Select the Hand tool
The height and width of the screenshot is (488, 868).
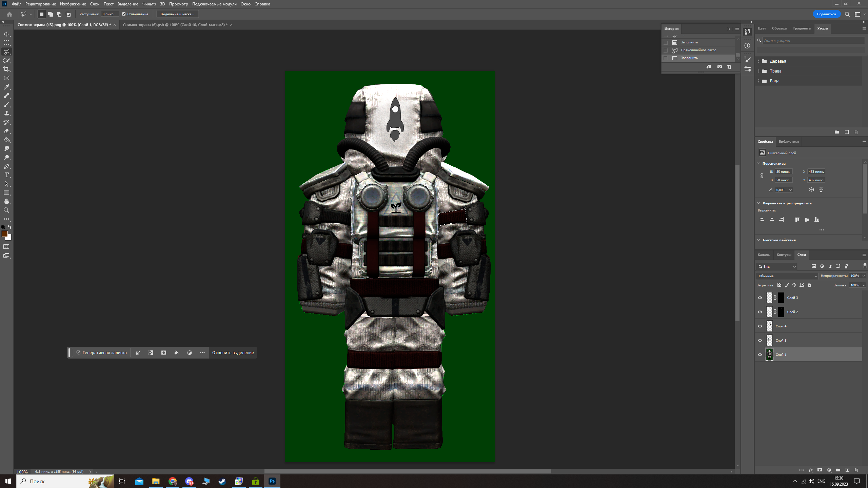(6, 201)
